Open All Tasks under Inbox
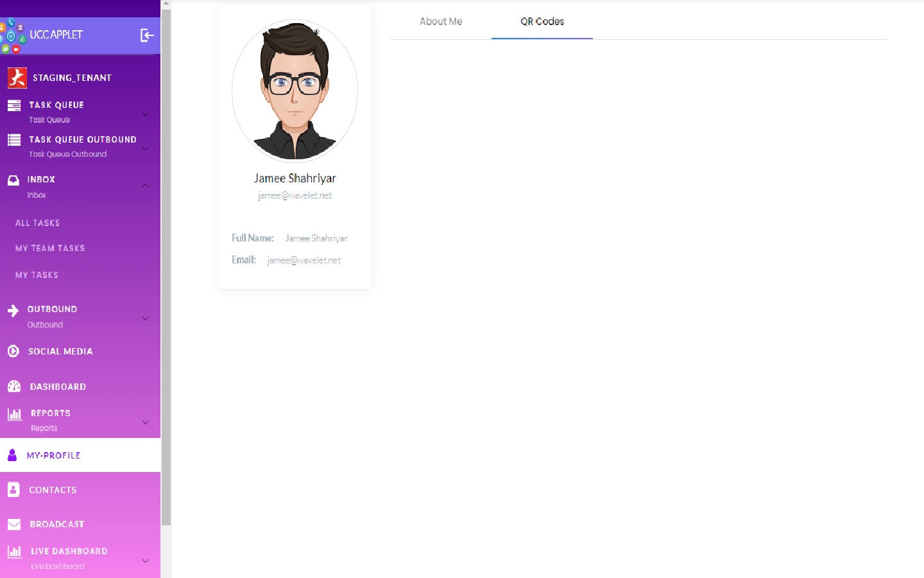 point(38,223)
